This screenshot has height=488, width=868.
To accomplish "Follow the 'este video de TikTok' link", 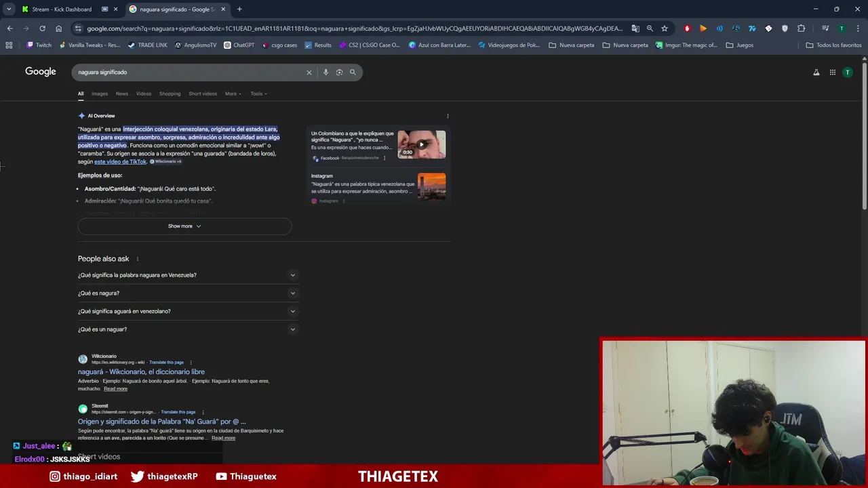I will click(120, 161).
